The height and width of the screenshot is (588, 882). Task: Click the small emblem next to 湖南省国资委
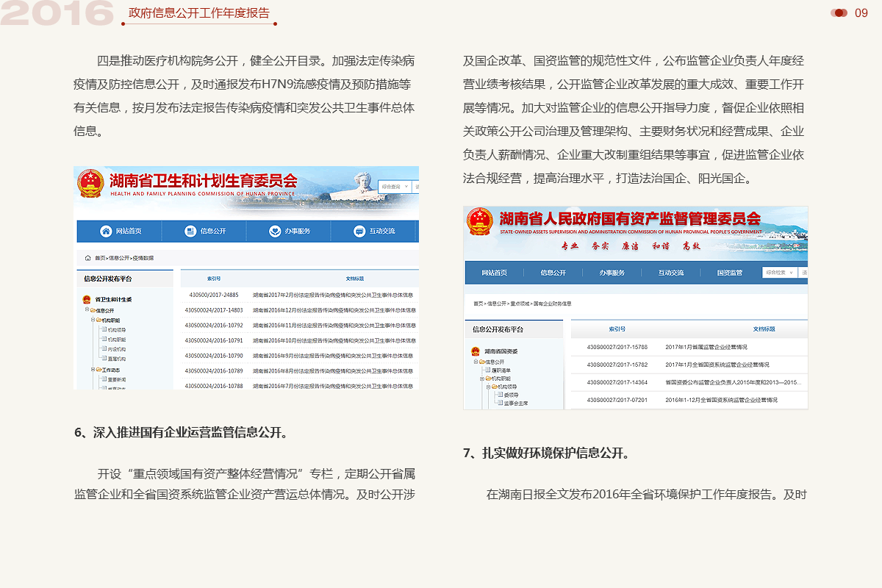(x=476, y=351)
